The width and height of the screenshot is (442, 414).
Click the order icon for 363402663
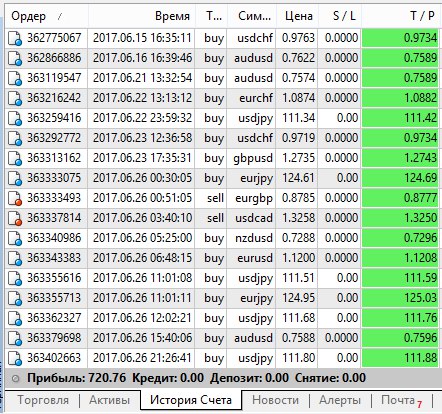coord(15,358)
